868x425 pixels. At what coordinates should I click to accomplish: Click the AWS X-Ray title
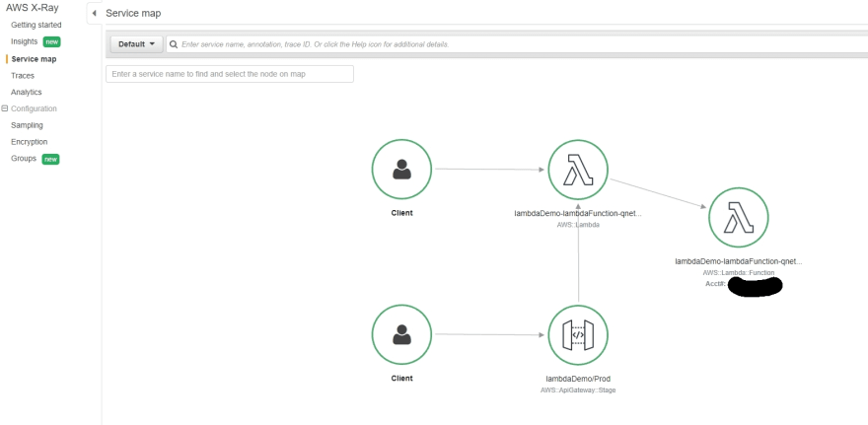click(33, 8)
